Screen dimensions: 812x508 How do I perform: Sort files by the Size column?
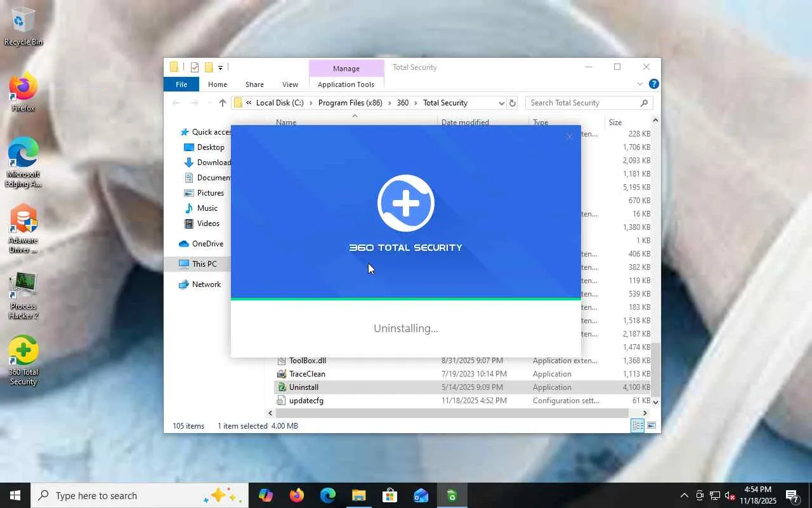pos(615,122)
